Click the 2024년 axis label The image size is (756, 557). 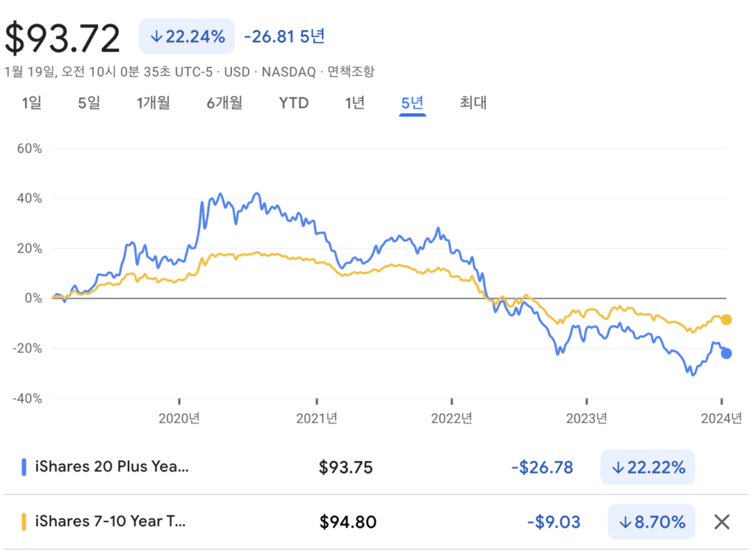[x=721, y=418]
